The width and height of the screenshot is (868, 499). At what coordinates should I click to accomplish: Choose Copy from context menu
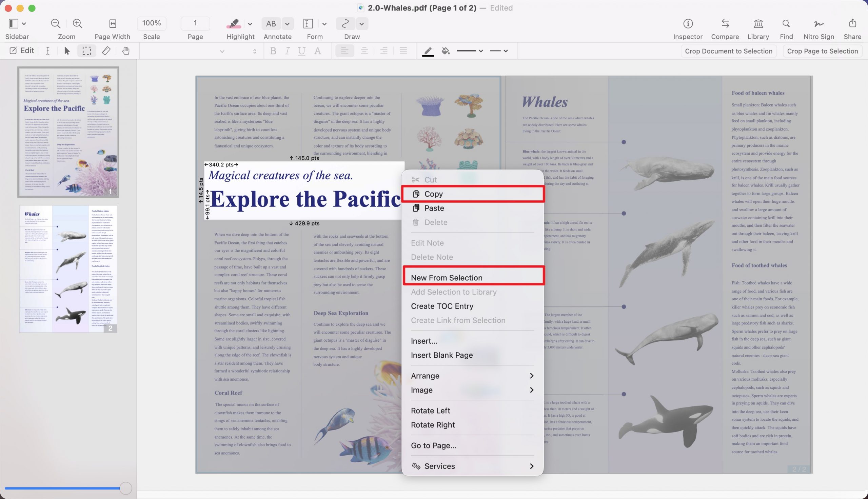(x=473, y=194)
